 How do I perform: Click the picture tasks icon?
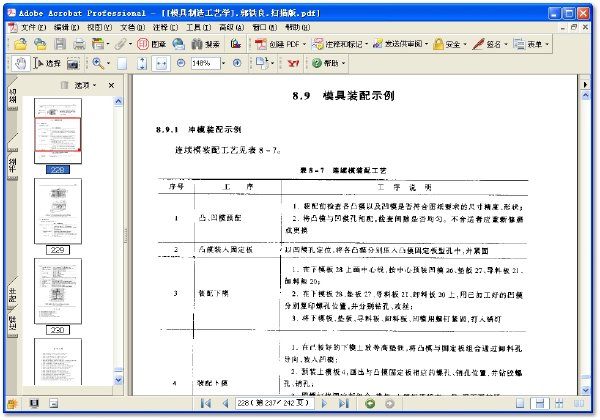pyautogui.click(x=236, y=44)
